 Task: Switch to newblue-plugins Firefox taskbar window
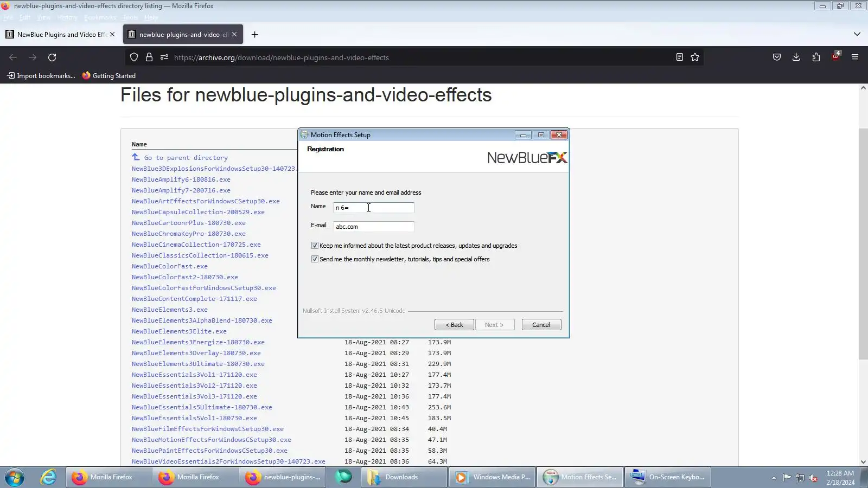283,477
